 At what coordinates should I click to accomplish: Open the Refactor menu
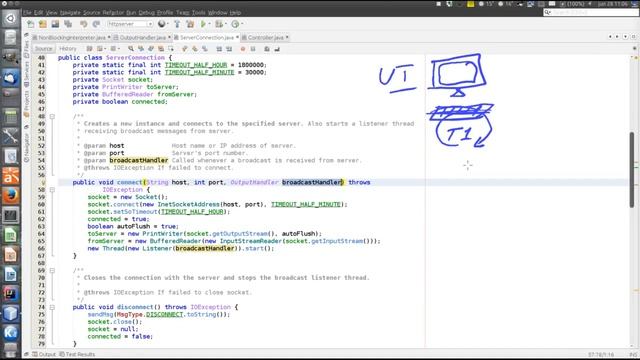click(113, 13)
